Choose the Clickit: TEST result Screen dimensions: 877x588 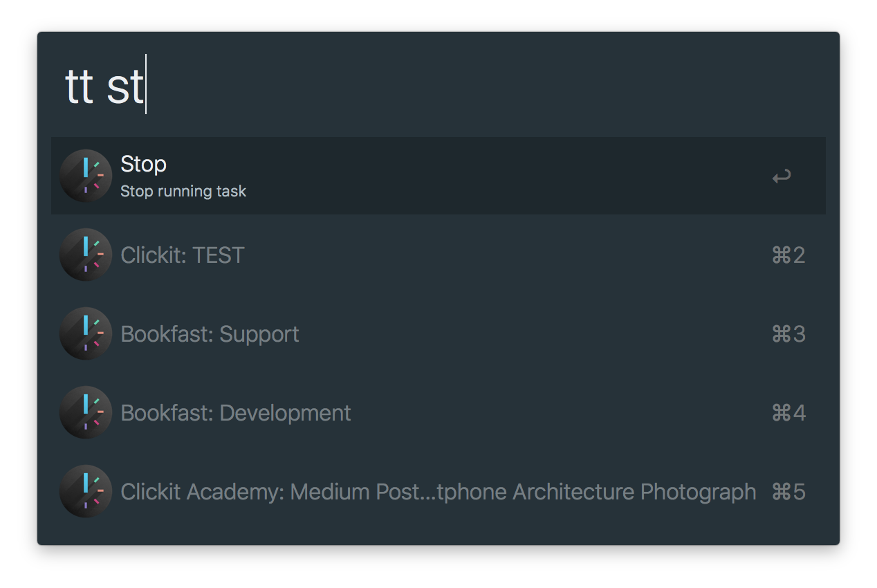point(438,255)
